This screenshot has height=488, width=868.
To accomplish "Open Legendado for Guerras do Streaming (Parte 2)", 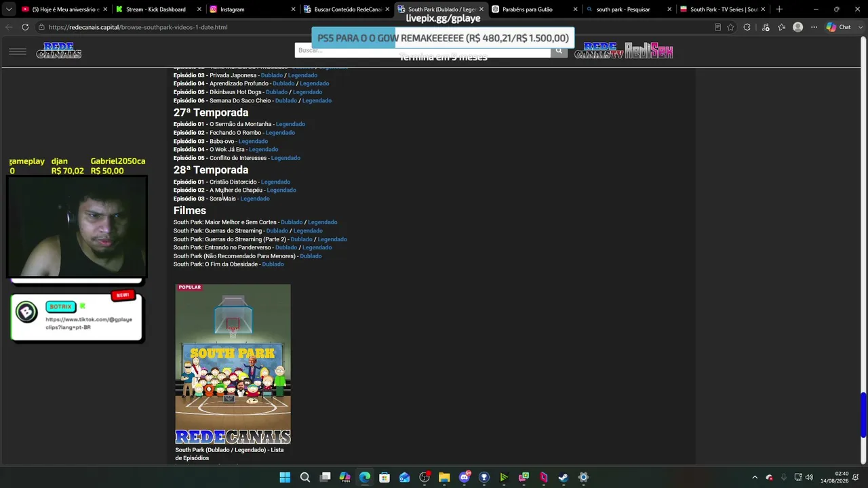I will pos(332,239).
